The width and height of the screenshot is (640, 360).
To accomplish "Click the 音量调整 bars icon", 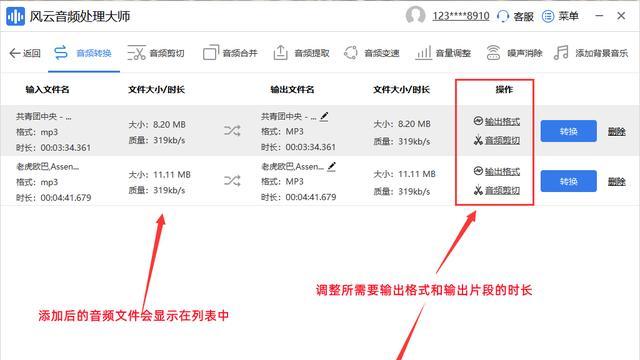I will [x=423, y=53].
